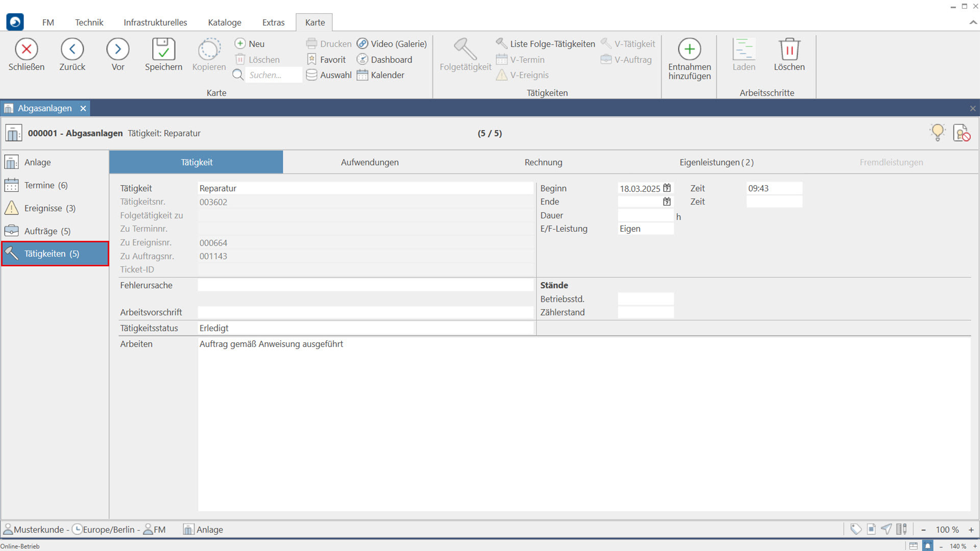This screenshot has width=980, height=551.
Task: Go back with the Zurück arrow
Action: pyautogui.click(x=72, y=49)
